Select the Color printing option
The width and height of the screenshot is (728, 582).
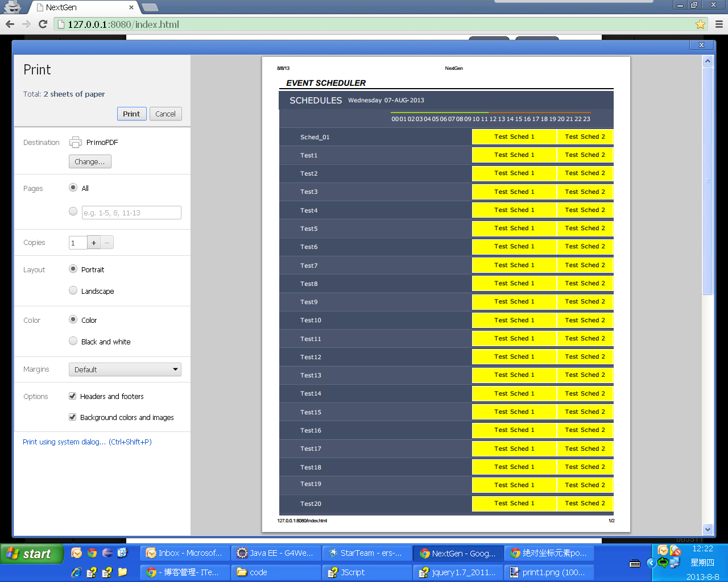pos(73,319)
